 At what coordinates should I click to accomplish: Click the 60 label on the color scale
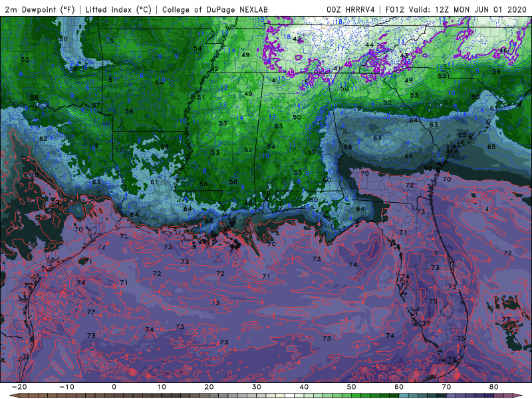pyautogui.click(x=399, y=387)
